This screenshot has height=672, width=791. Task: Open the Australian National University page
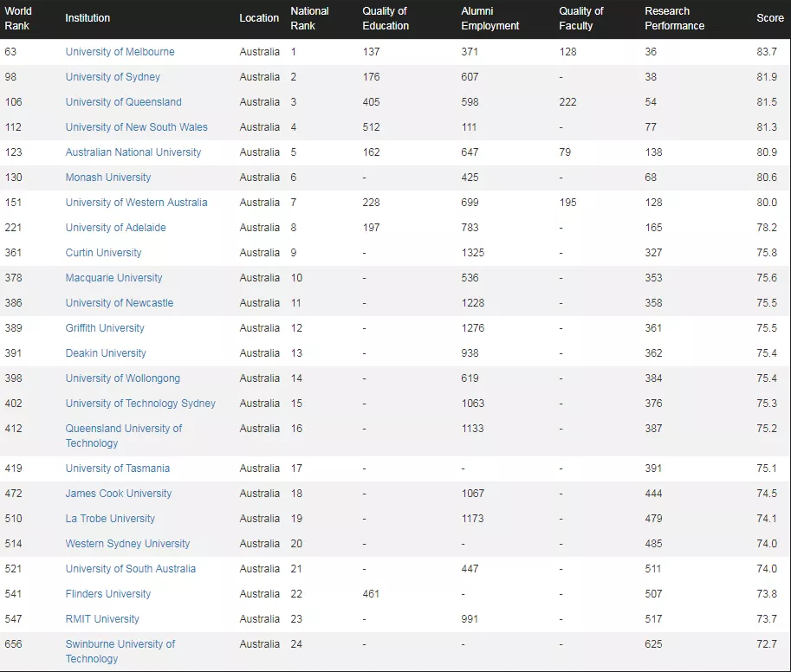tap(133, 152)
